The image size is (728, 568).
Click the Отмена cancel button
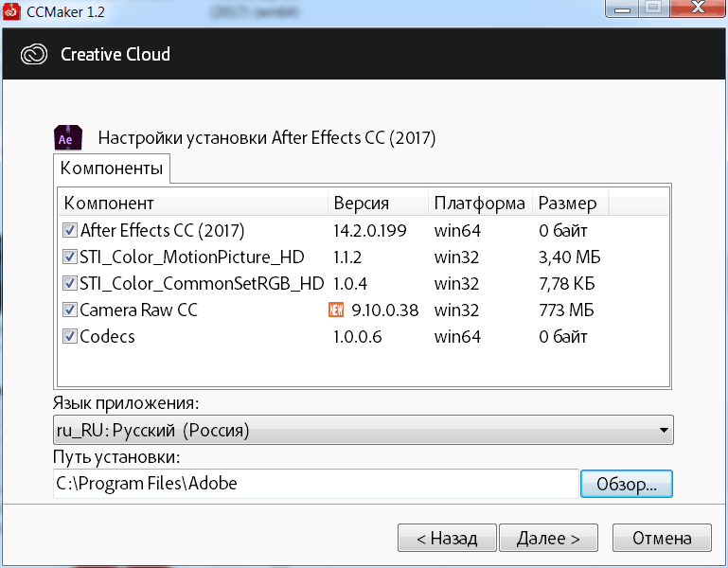coord(662,538)
